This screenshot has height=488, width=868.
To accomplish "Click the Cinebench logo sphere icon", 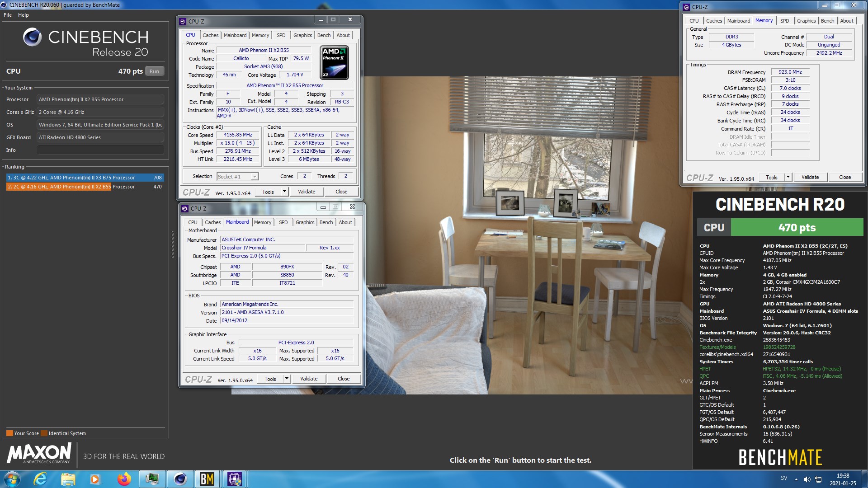I will [x=33, y=37].
